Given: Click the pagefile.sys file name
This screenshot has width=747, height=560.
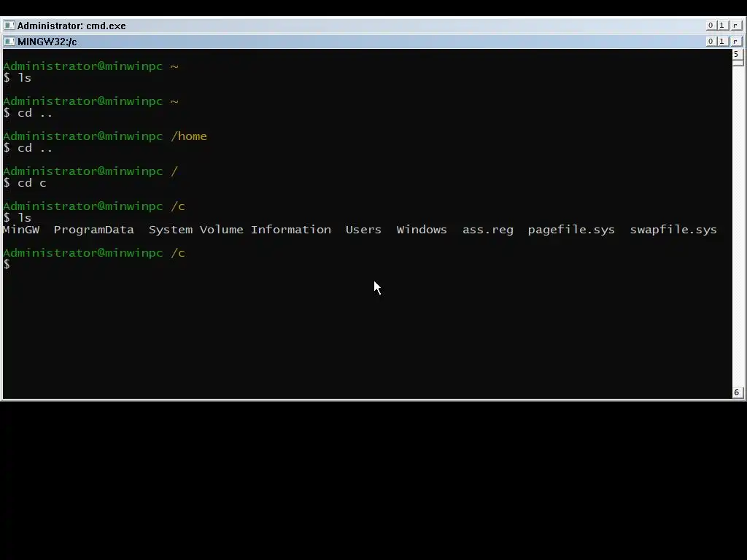Looking at the screenshot, I should [x=571, y=230].
